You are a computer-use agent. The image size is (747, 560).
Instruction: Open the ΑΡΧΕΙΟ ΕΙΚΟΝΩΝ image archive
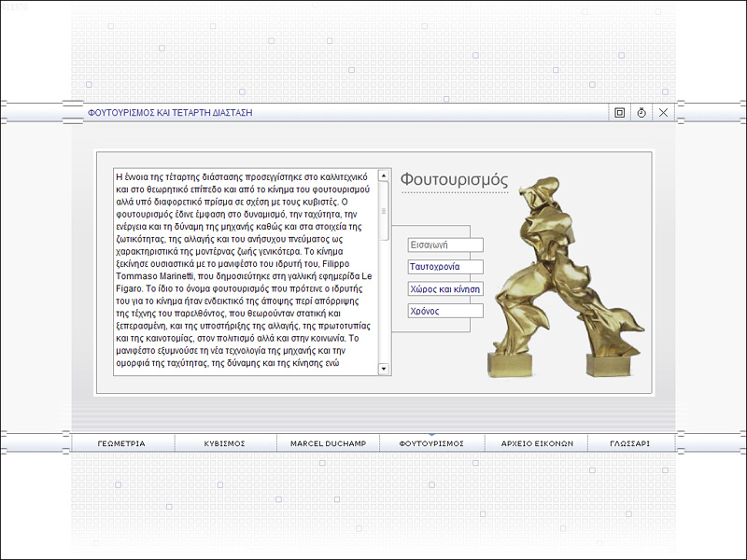tap(537, 443)
